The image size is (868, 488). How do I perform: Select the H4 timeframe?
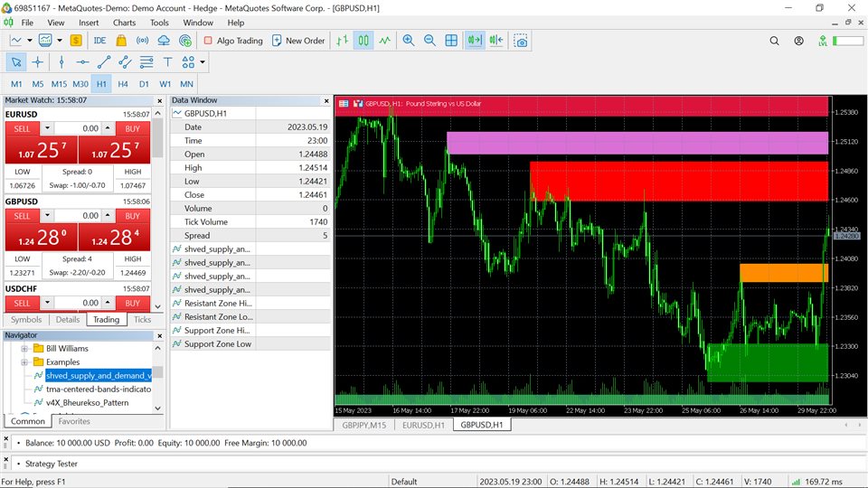123,84
